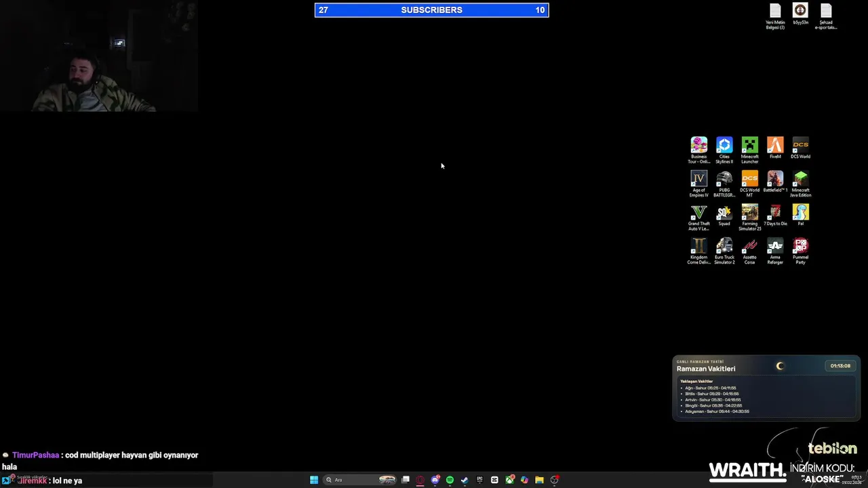This screenshot has width=868, height=488.
Task: Open Business Tour Online desktop shortcut
Action: click(698, 150)
